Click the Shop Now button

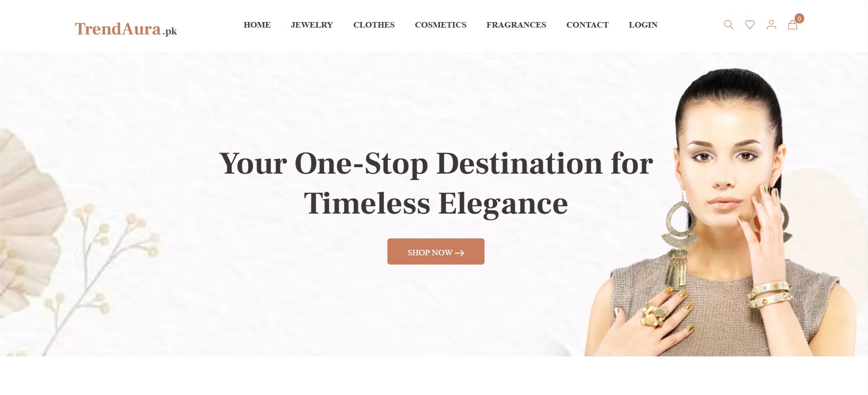pyautogui.click(x=436, y=251)
